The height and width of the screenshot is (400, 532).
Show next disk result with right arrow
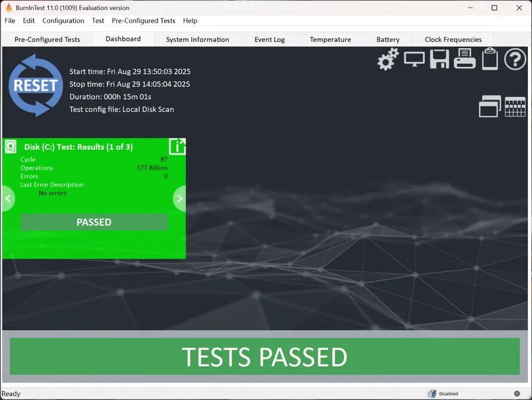[x=179, y=199]
